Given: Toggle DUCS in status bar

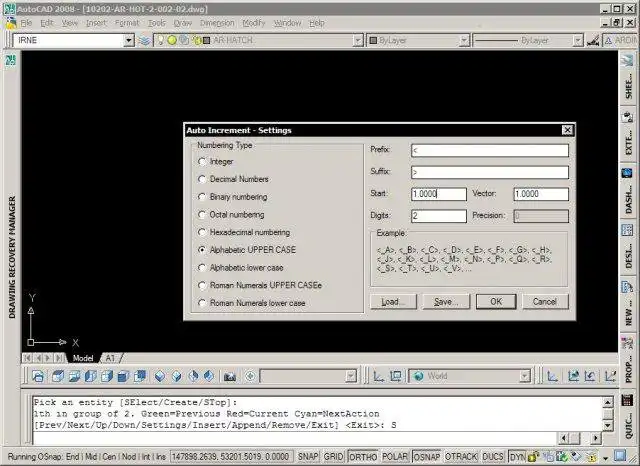Looking at the screenshot, I should pos(493,457).
